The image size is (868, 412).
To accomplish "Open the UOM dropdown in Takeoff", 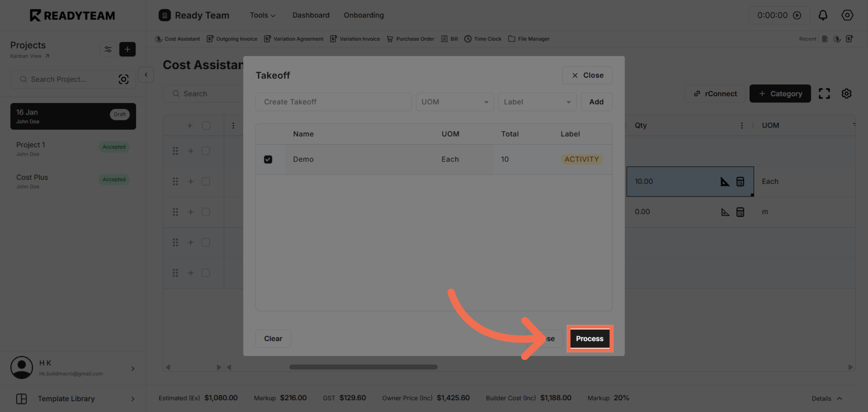I will [454, 102].
